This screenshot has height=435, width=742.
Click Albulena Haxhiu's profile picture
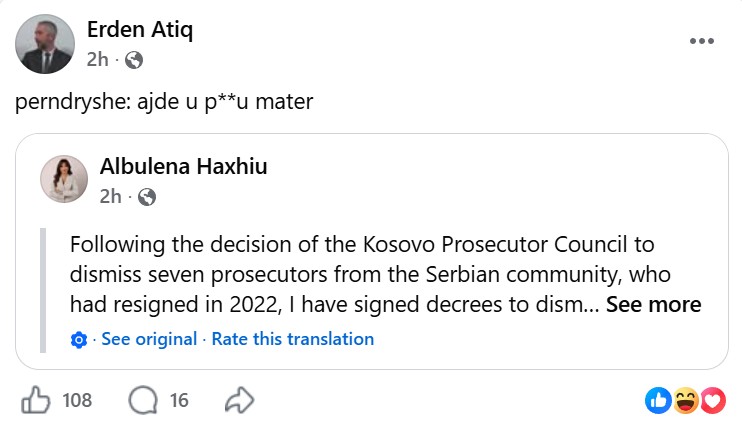pos(64,179)
